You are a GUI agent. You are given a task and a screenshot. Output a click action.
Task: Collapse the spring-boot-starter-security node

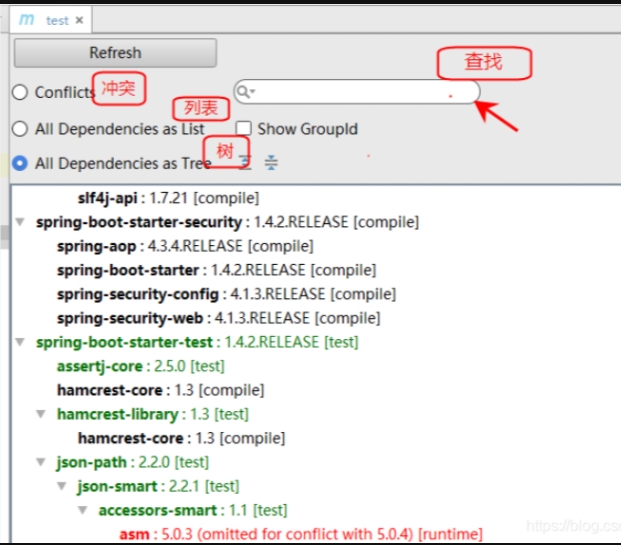pos(21,222)
